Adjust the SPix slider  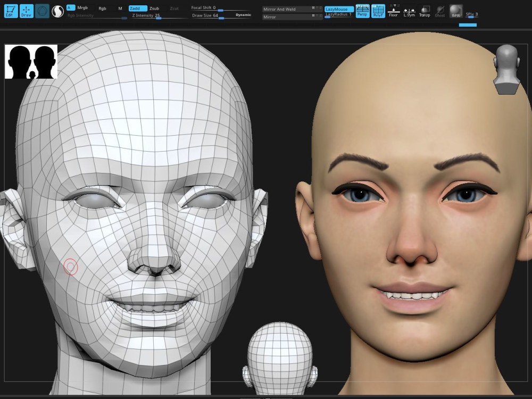(x=471, y=14)
